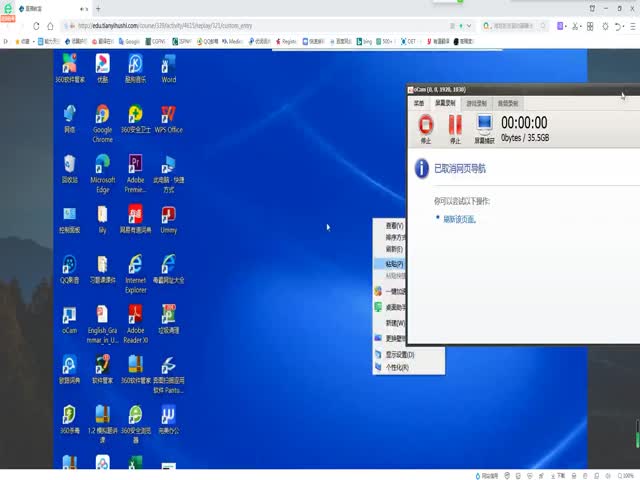The height and width of the screenshot is (480, 640).
Task: Click the red stop recording icon in oCam
Action: [426, 125]
